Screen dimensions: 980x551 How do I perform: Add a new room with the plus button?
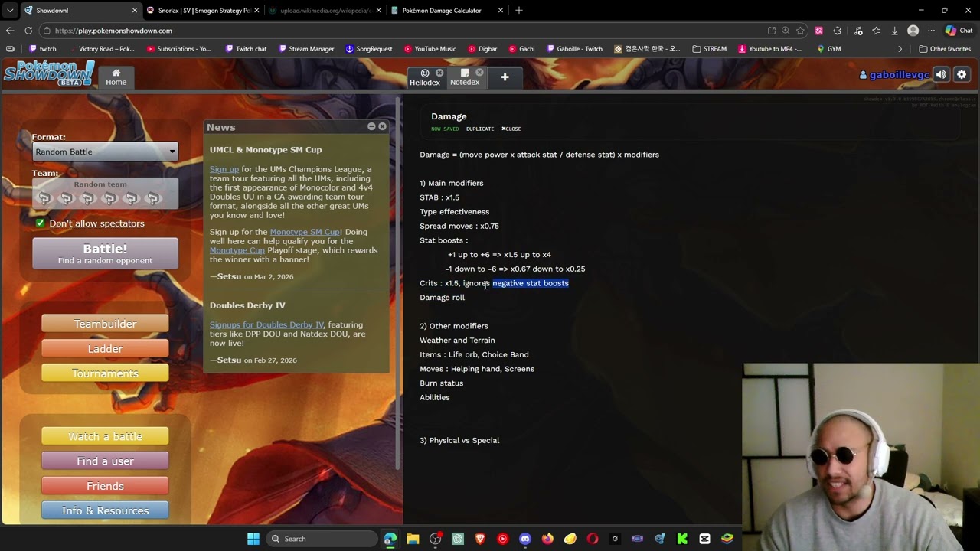(x=505, y=77)
